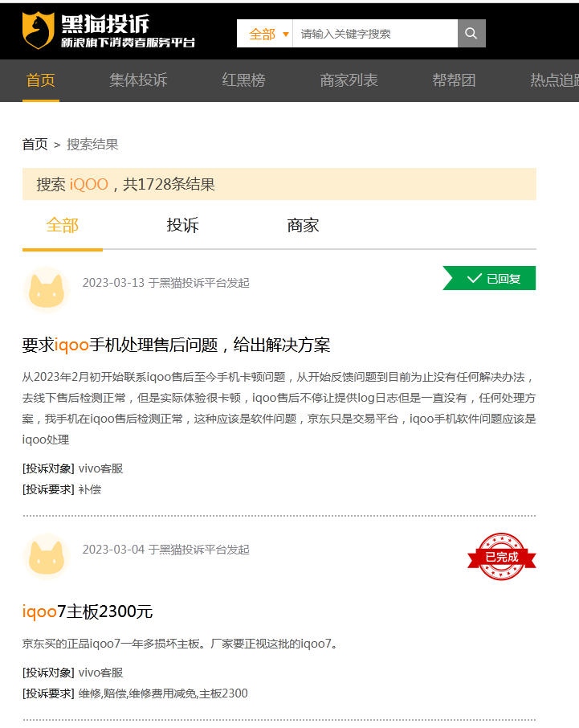Open complaint titled 要求iqoo手机处理售后问题
The image size is (579, 728).
[176, 346]
